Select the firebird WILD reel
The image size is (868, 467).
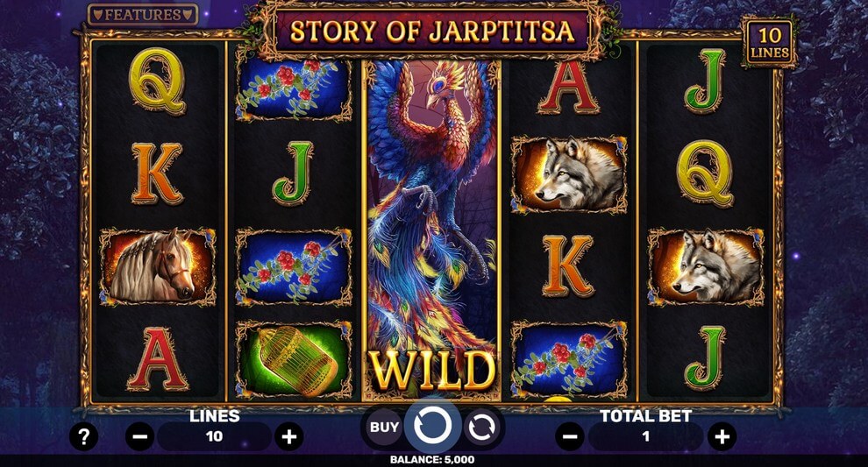[431, 230]
